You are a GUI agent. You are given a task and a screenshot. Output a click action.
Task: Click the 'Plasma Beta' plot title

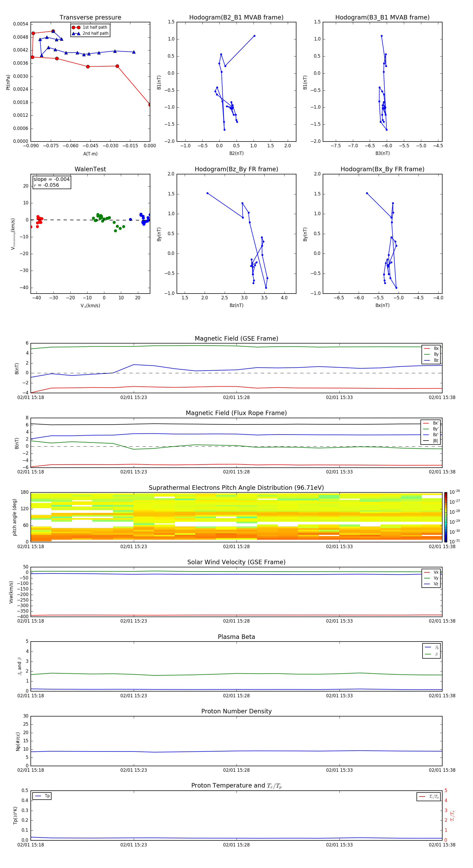tap(236, 637)
